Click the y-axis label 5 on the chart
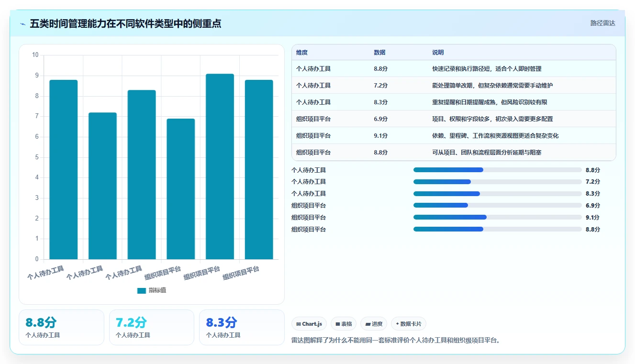 36,157
